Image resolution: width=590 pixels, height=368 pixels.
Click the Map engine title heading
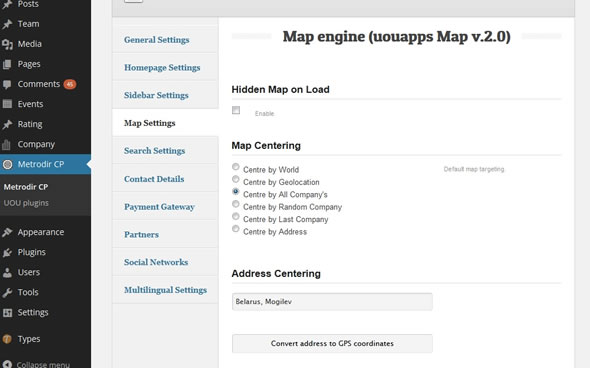(397, 37)
